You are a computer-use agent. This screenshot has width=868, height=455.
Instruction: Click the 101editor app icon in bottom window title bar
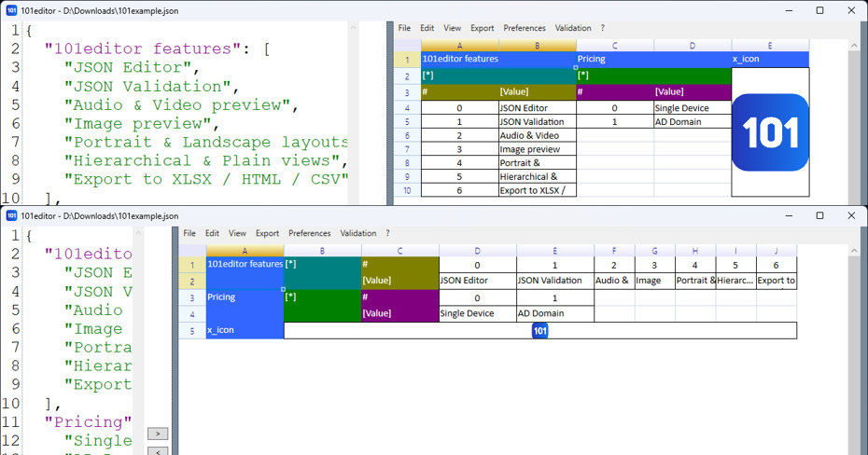[x=11, y=215]
